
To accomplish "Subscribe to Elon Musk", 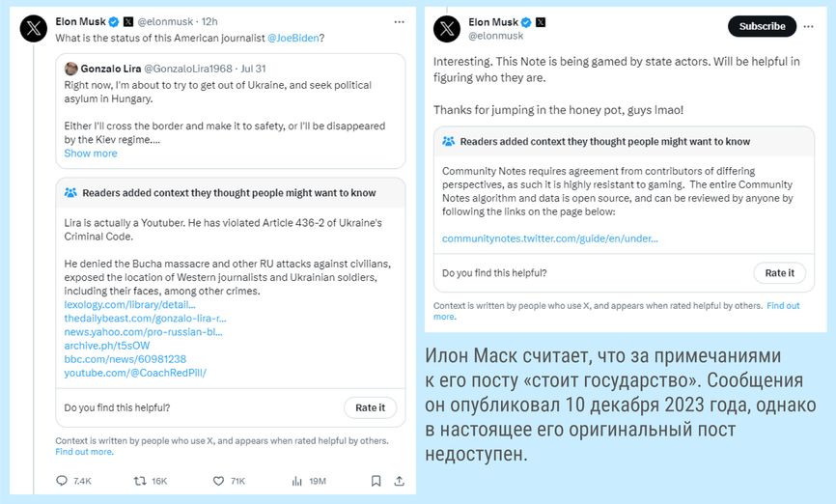I will pyautogui.click(x=762, y=26).
